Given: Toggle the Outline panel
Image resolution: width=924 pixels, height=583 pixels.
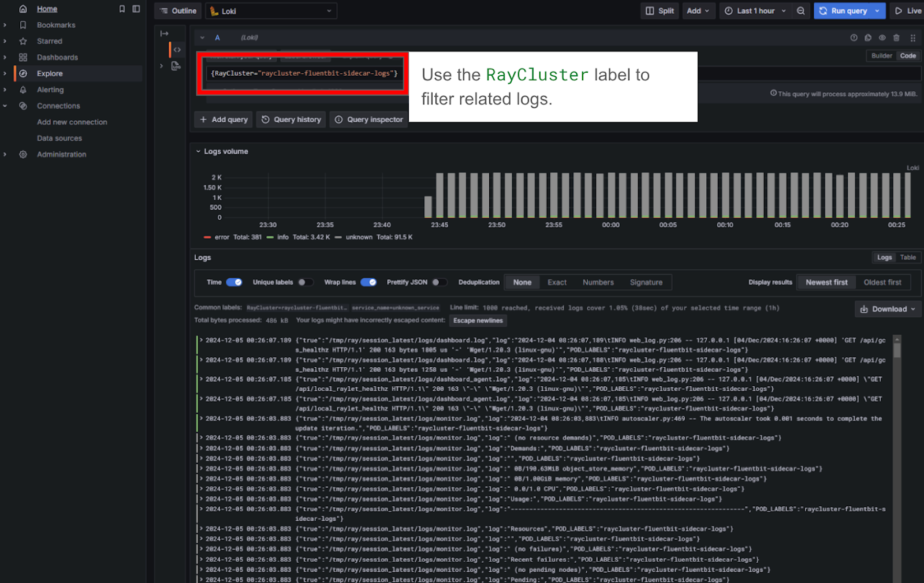Looking at the screenshot, I should tap(178, 11).
